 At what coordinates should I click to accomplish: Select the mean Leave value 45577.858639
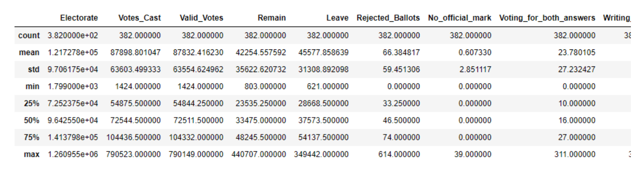tap(323, 53)
